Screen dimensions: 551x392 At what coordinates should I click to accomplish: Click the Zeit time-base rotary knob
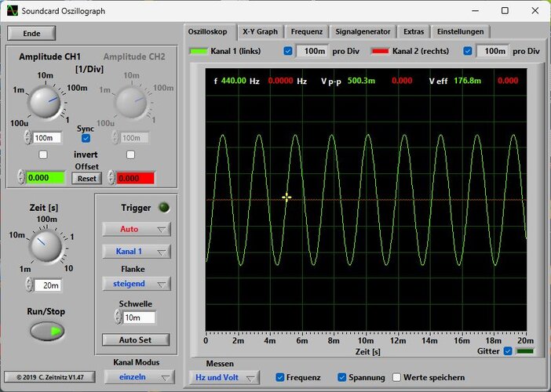tap(46, 246)
